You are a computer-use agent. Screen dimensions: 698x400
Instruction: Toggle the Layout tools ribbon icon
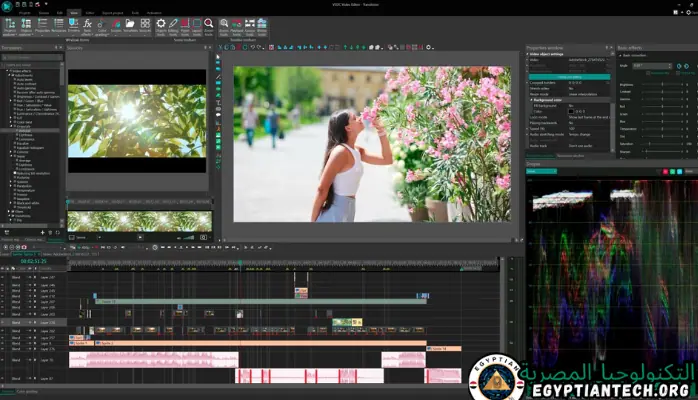pos(197,27)
